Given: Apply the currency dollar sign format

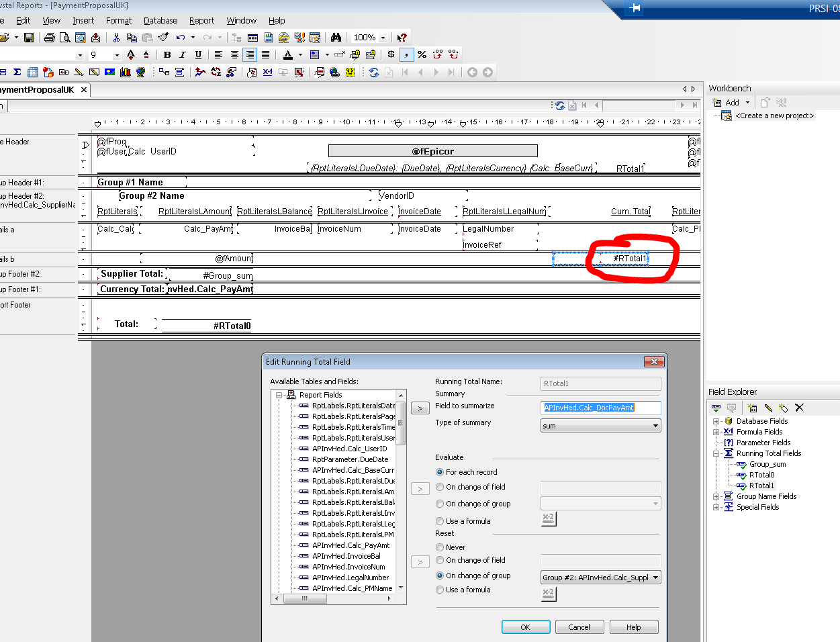Looking at the screenshot, I should tap(391, 55).
